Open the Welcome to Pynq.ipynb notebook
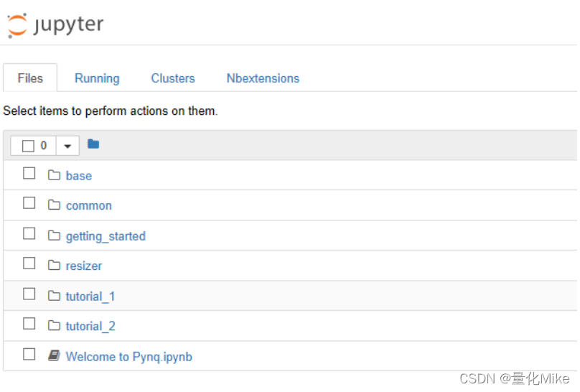580x392 pixels. [x=128, y=357]
